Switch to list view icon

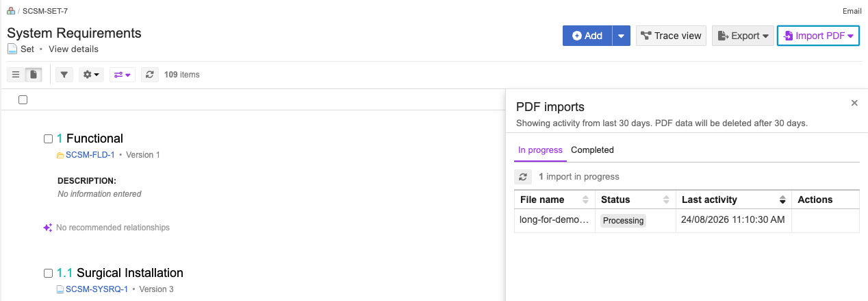point(16,74)
